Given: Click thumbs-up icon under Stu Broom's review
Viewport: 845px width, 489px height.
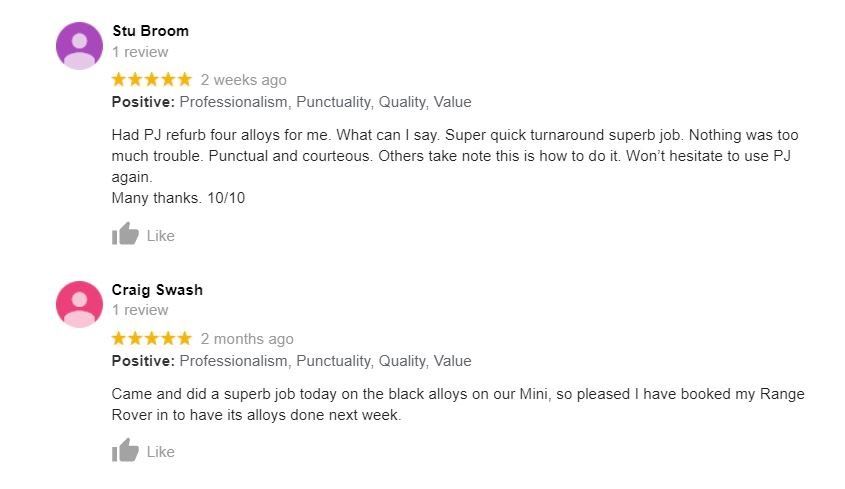Looking at the screenshot, I should [125, 235].
